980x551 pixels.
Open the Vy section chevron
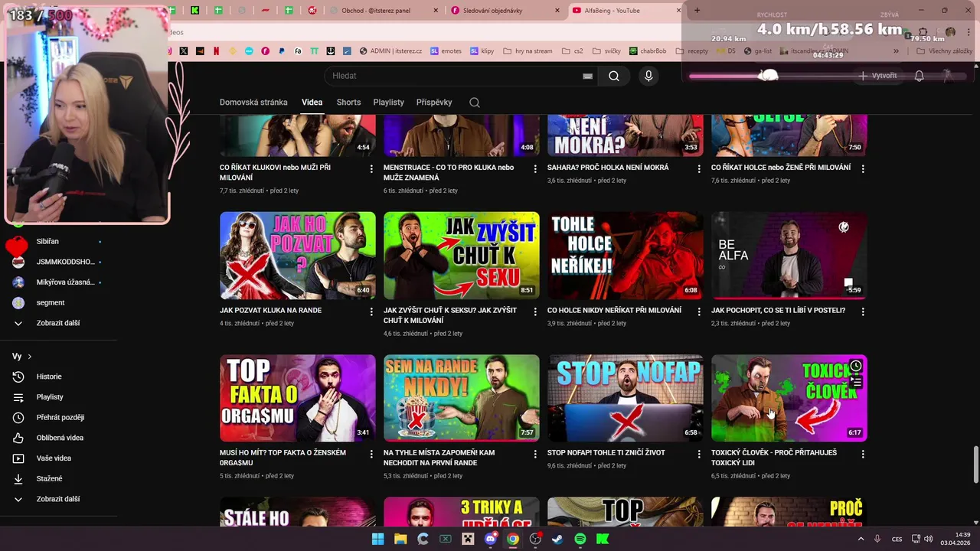(30, 357)
